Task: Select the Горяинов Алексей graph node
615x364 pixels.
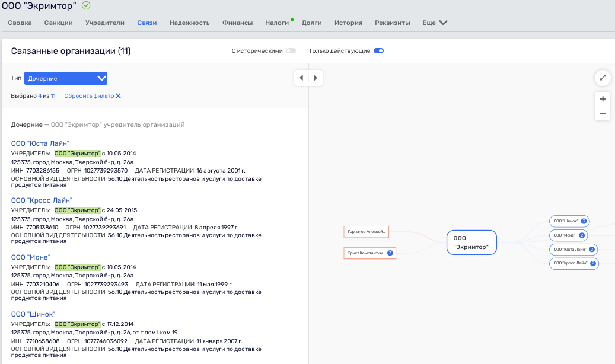Action: (x=366, y=232)
